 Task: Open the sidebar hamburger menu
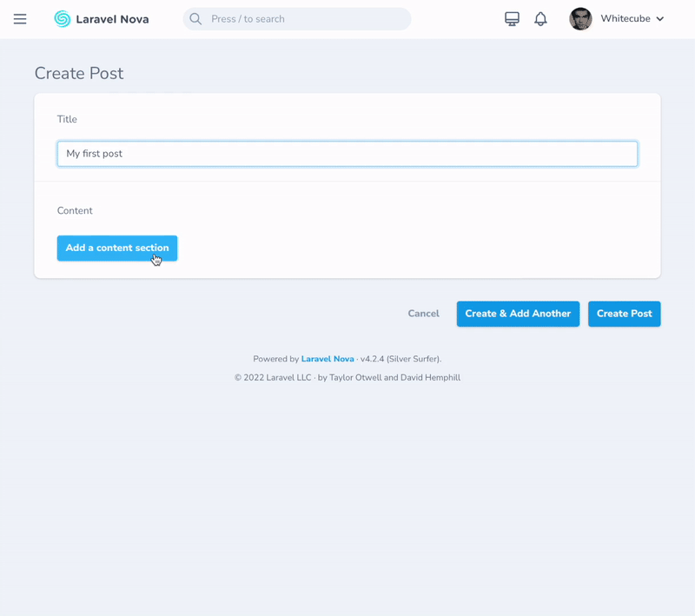[x=20, y=18]
